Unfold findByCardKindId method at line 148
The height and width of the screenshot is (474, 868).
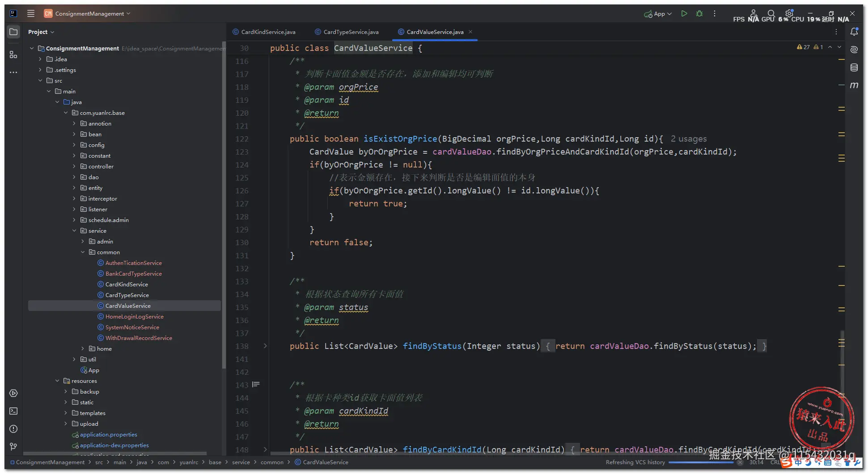click(x=265, y=449)
